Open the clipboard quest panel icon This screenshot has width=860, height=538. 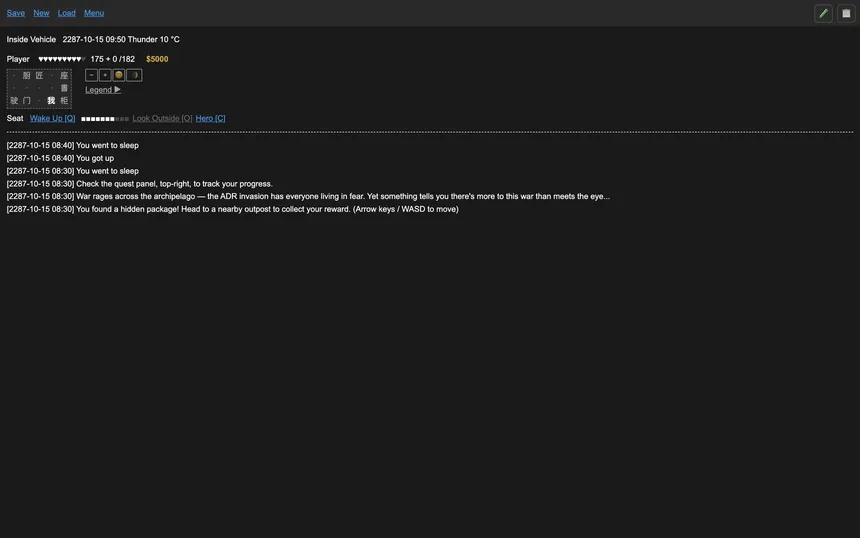pos(846,14)
